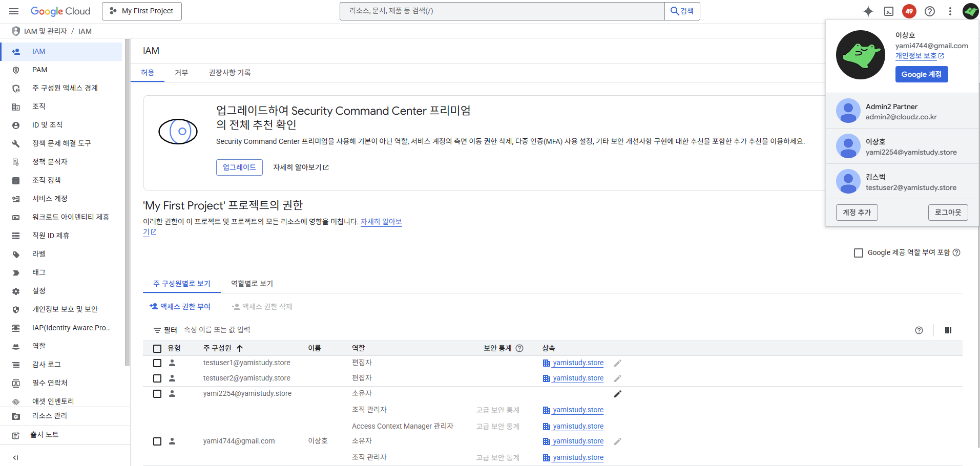Edit principal testuser1@yamistudy.store pencil icon
Screen dimensions: 980x466
click(x=618, y=363)
